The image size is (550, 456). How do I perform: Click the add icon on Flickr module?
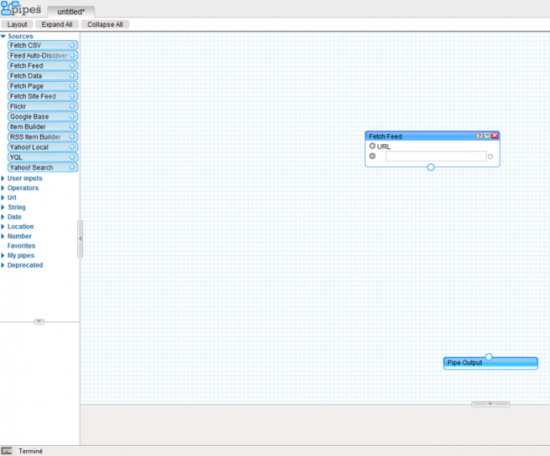[x=72, y=106]
